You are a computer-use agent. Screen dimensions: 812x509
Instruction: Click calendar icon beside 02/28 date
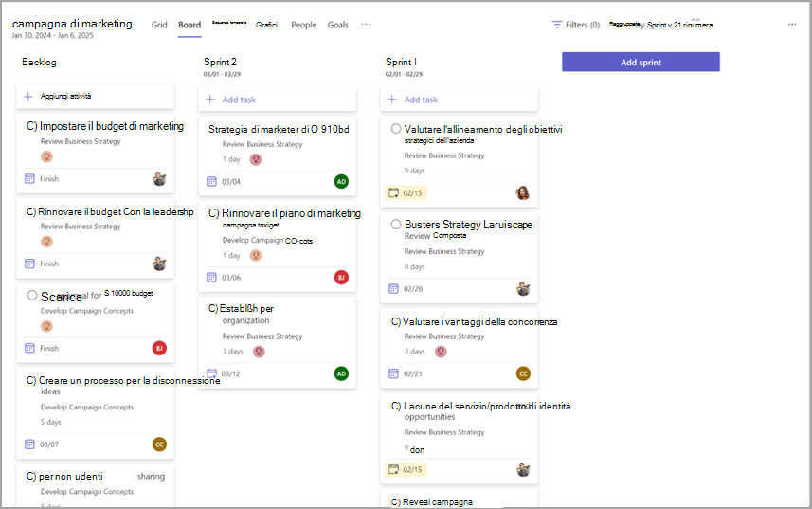[x=393, y=288]
